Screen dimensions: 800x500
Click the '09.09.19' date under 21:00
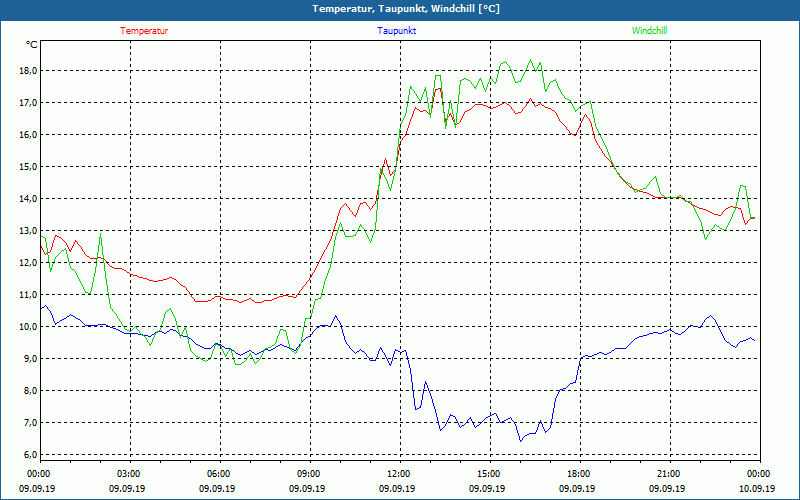pos(667,488)
